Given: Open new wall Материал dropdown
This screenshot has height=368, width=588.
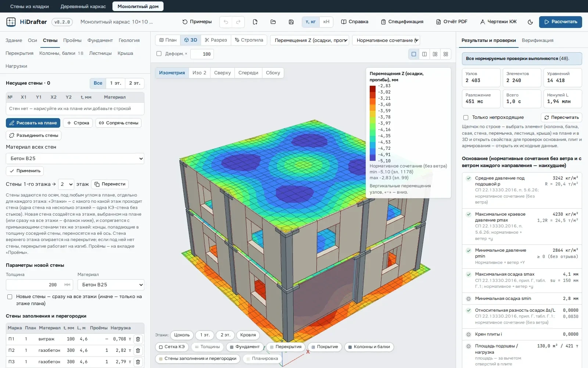Looking at the screenshot, I should [x=111, y=285].
